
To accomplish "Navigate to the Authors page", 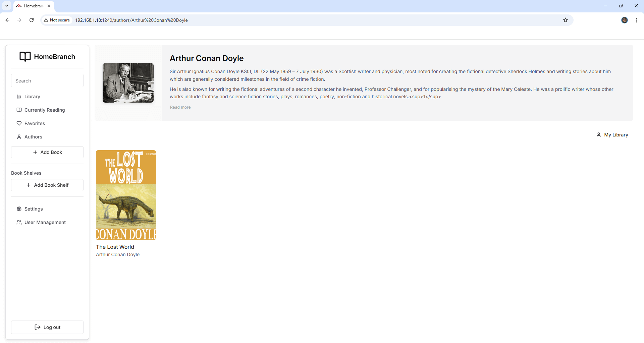I will click(33, 137).
